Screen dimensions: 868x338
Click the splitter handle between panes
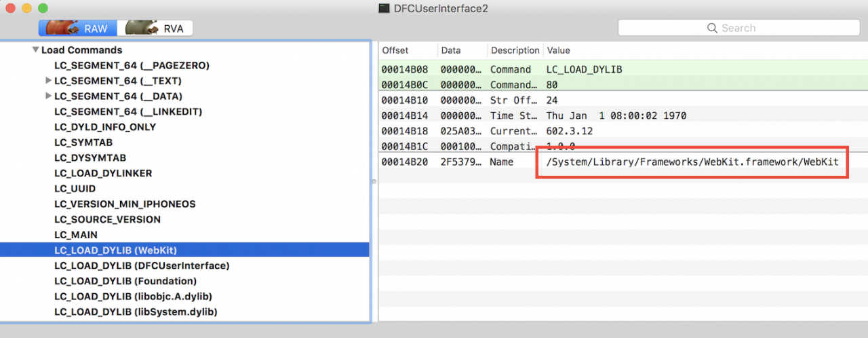(374, 181)
